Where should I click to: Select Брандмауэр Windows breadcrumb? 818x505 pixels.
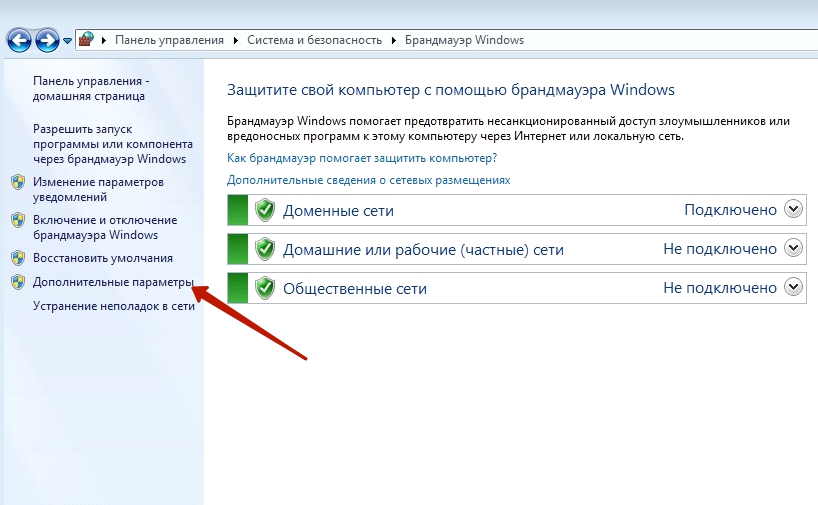click(464, 40)
